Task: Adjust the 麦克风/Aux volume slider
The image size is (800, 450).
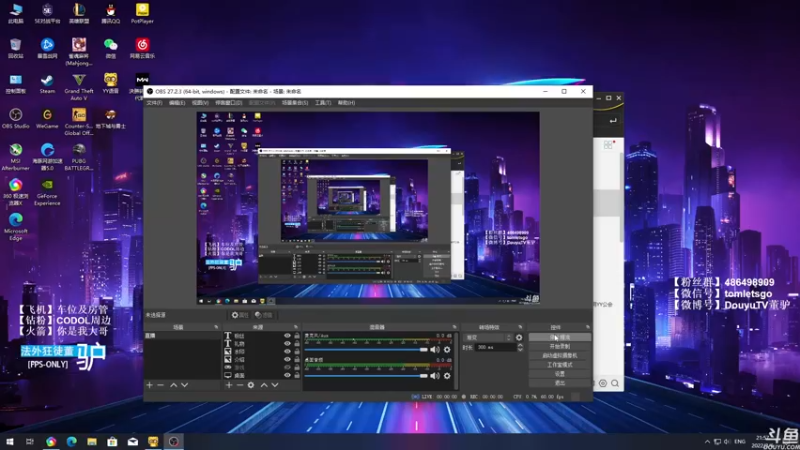Action: tap(366, 349)
